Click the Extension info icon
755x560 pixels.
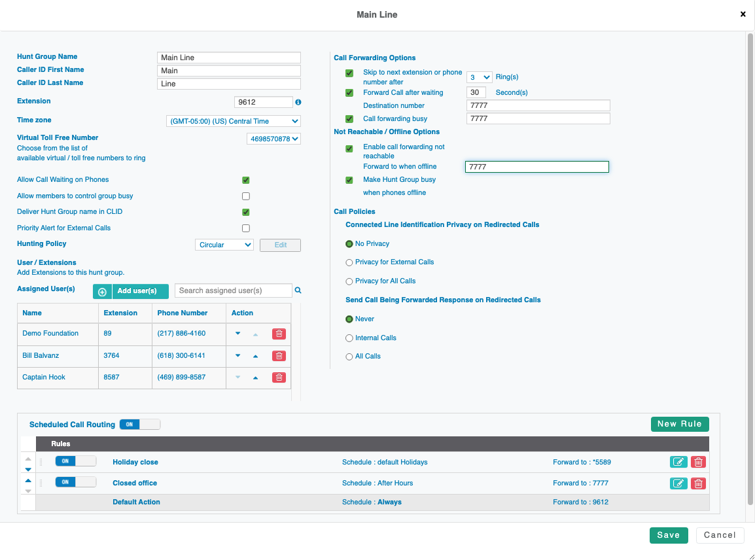(298, 103)
